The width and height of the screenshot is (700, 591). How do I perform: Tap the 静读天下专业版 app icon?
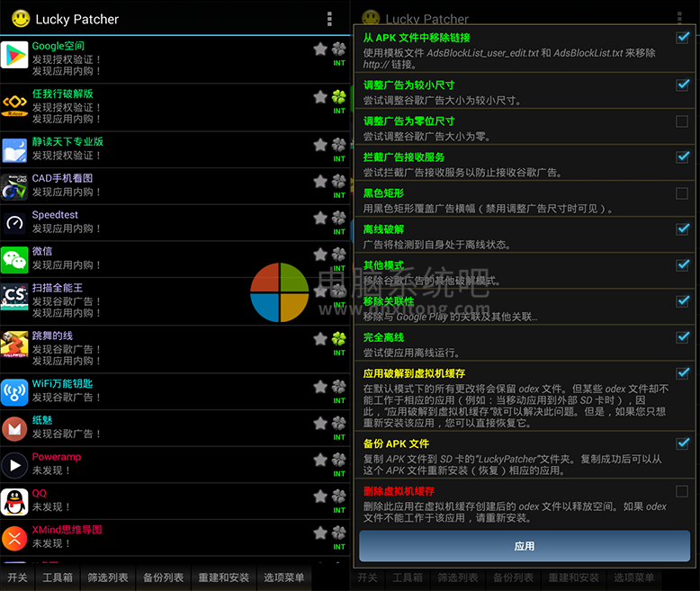pyautogui.click(x=14, y=150)
